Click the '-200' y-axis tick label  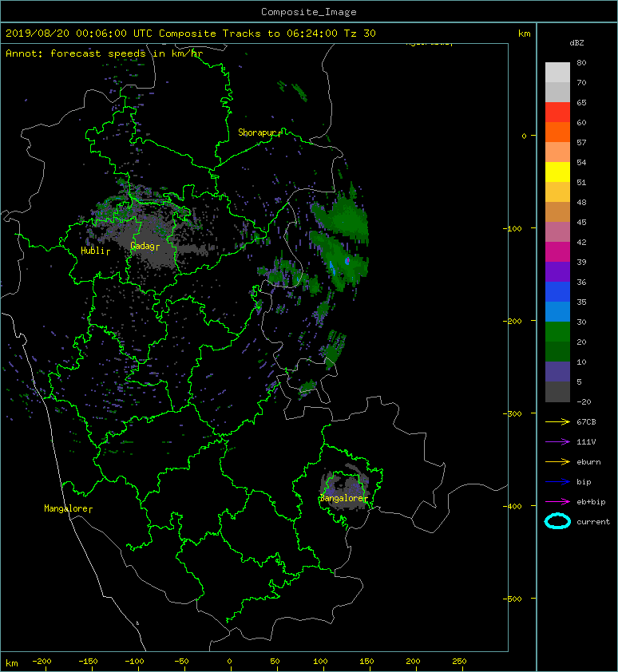pos(512,321)
